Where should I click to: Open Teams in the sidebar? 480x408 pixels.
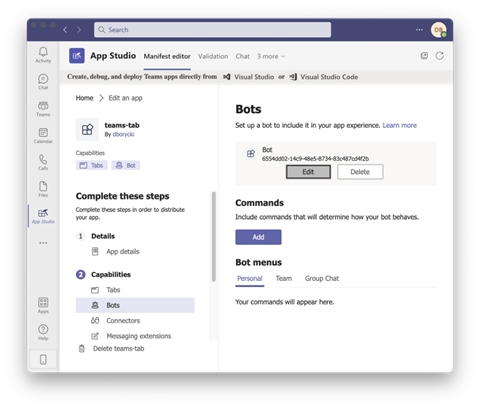click(43, 109)
